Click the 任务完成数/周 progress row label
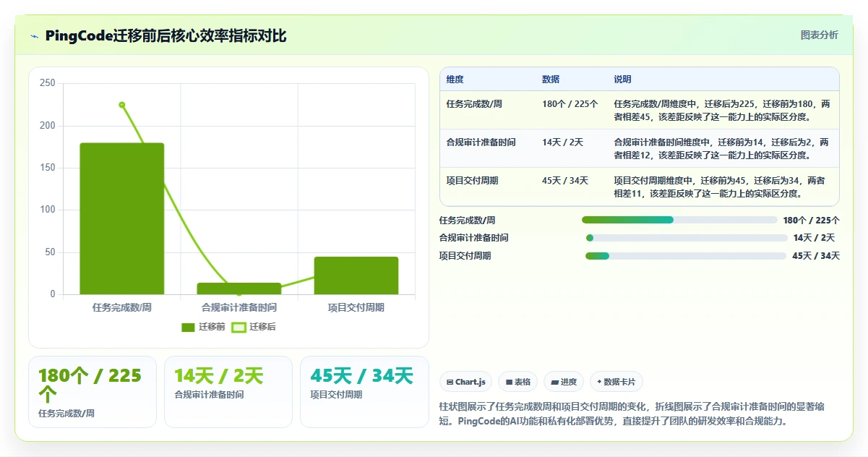This screenshot has height=457, width=868. (468, 220)
